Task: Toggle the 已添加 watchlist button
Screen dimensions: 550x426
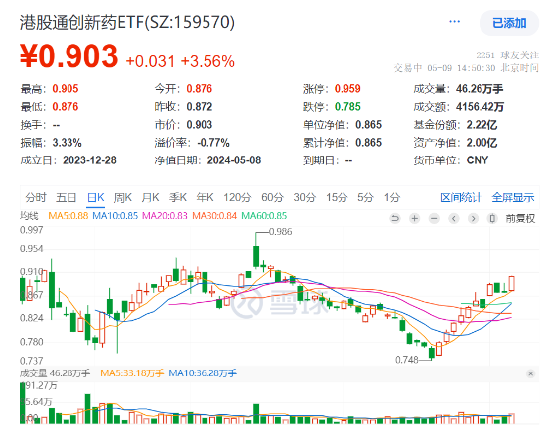Action: [509, 23]
